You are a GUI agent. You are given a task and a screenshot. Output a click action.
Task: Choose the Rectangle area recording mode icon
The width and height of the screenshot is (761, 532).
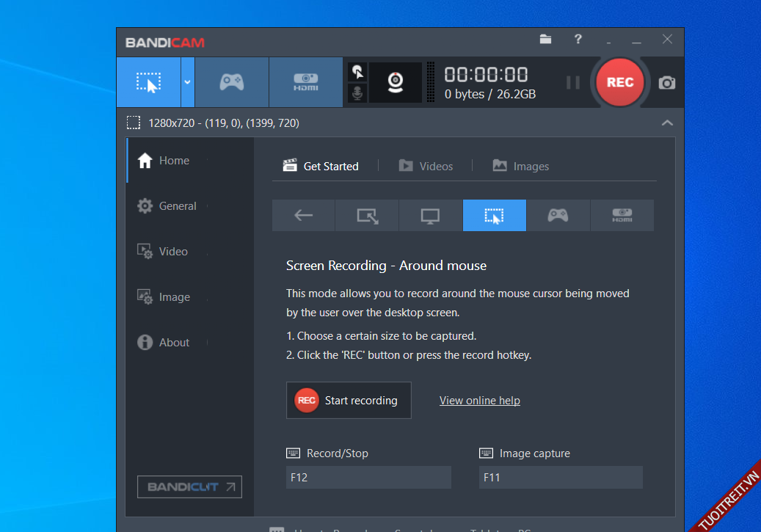click(x=367, y=216)
